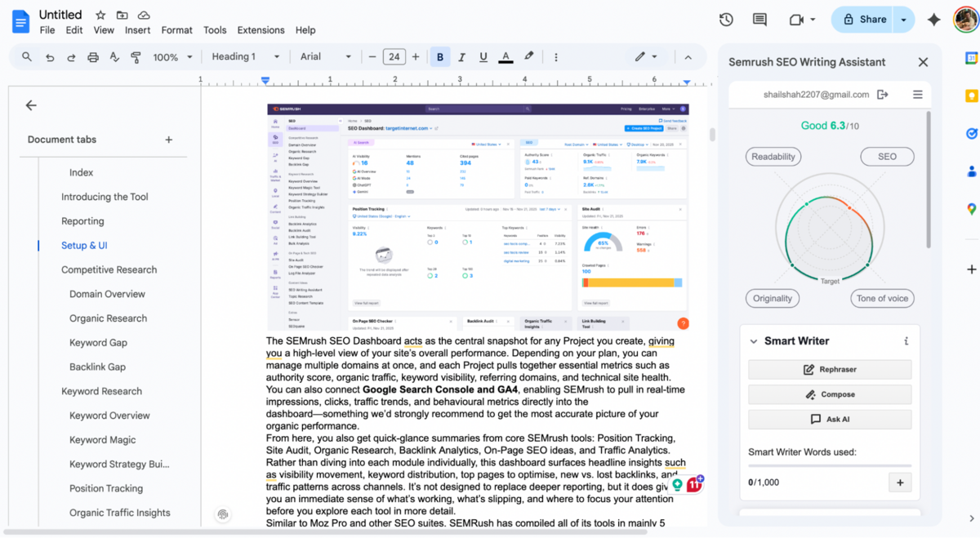Click the Share button
Screen dimensions: 980x538
(x=863, y=20)
